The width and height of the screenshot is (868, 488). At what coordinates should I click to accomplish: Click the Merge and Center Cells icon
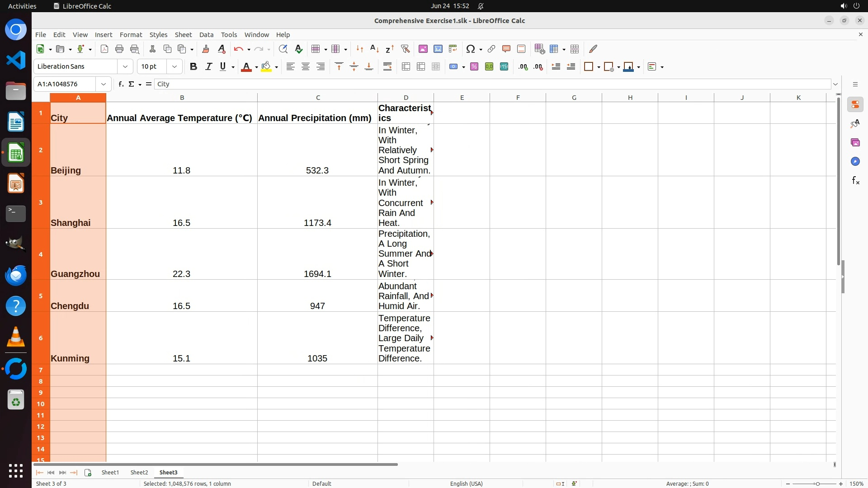click(406, 67)
